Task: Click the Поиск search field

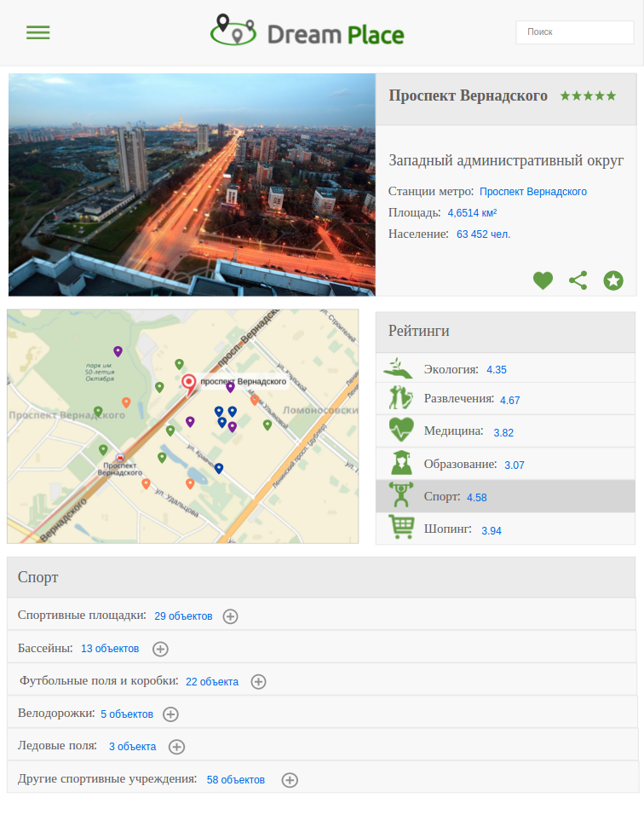Action: click(x=575, y=32)
